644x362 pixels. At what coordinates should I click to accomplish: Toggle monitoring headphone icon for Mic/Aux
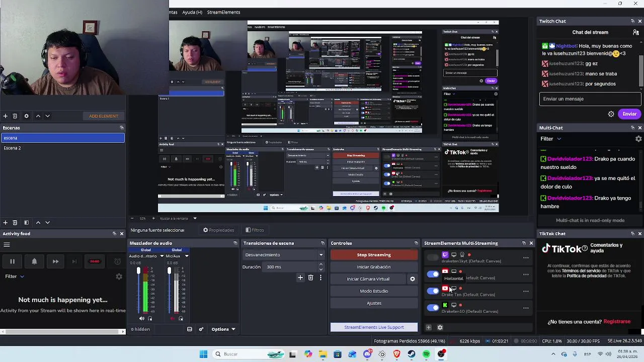(x=181, y=318)
